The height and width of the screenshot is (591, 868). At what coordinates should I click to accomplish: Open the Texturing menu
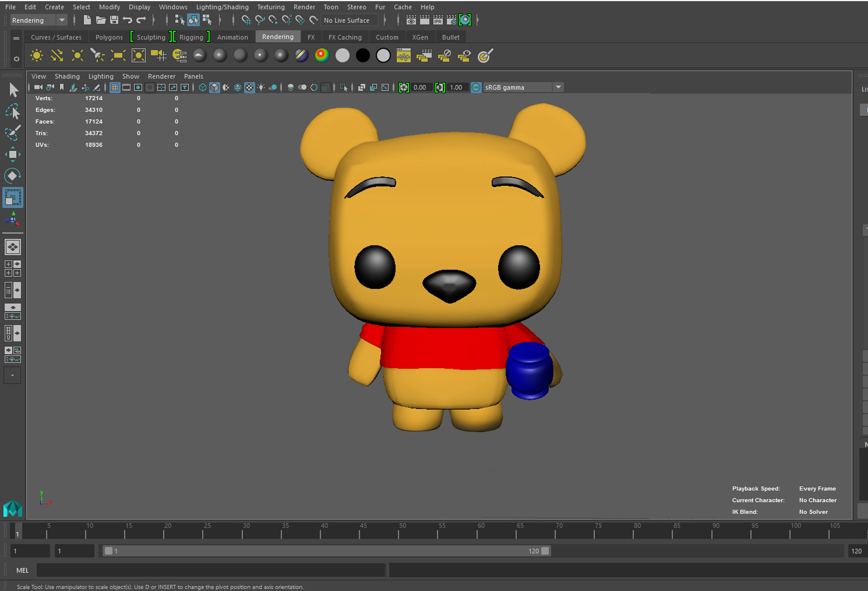click(x=271, y=7)
